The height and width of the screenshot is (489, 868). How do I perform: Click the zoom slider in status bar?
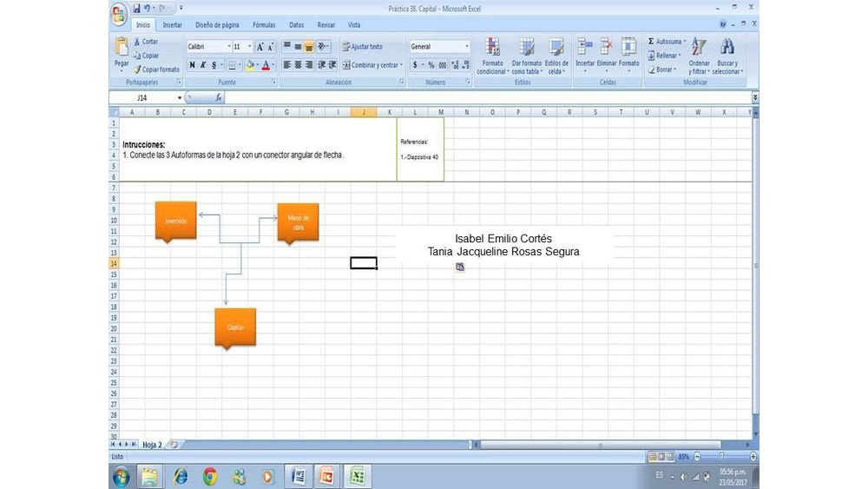722,456
